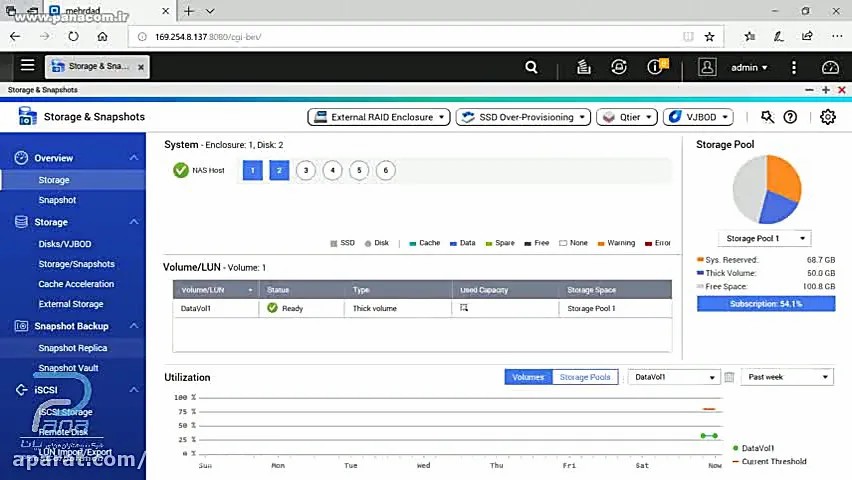Open the QTS main menu hamburger icon
The width and height of the screenshot is (852, 480).
[x=27, y=66]
